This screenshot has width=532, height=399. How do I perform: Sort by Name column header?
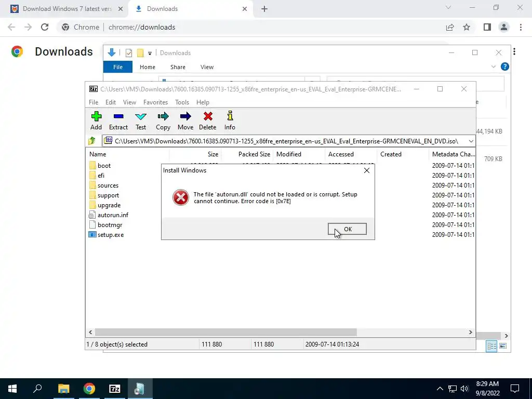(x=128, y=154)
